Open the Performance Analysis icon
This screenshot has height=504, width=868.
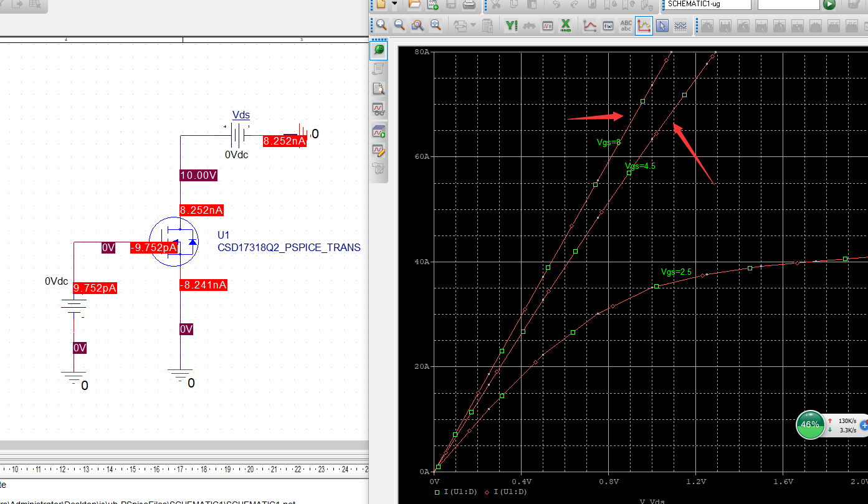tap(548, 26)
